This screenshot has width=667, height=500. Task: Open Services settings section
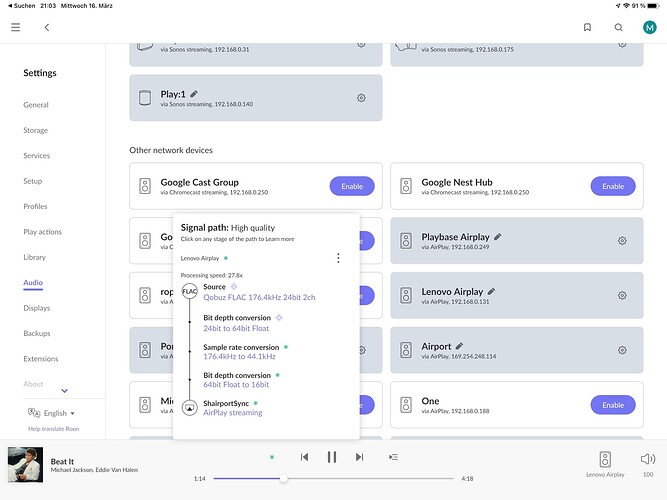coord(37,156)
